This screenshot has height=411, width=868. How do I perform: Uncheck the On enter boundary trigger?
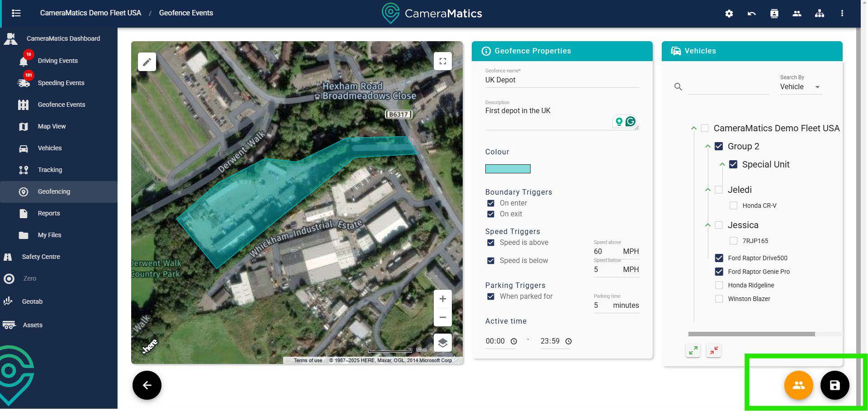coord(491,203)
